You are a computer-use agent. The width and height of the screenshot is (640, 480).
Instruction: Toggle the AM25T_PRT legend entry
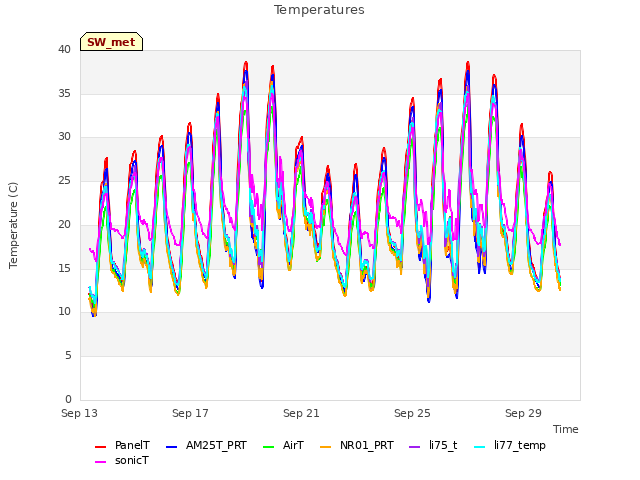pyautogui.click(x=207, y=445)
